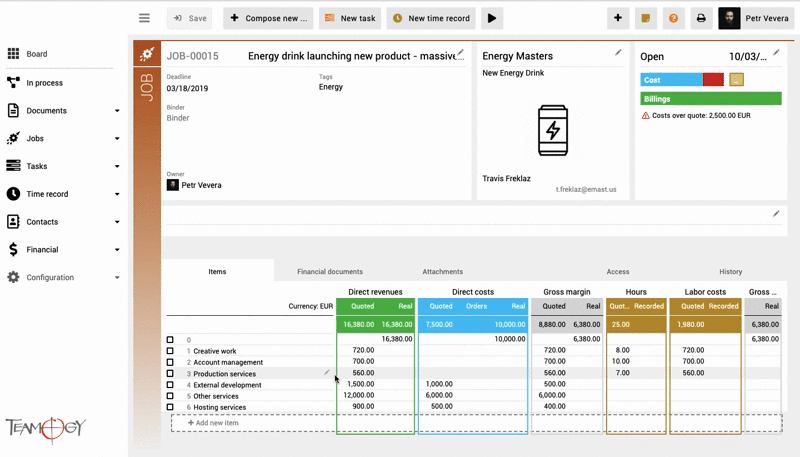Click the Teamogy logo
The height and width of the screenshot is (457, 800).
tap(46, 428)
